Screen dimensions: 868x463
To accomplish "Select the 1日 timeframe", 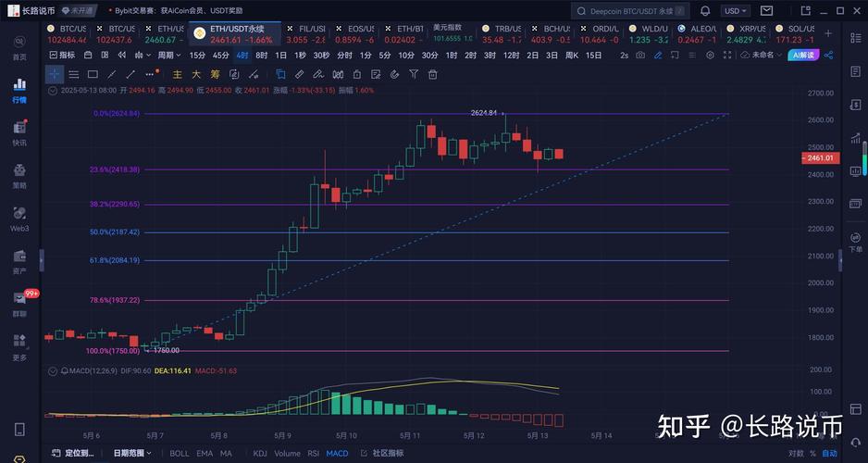I will point(280,55).
